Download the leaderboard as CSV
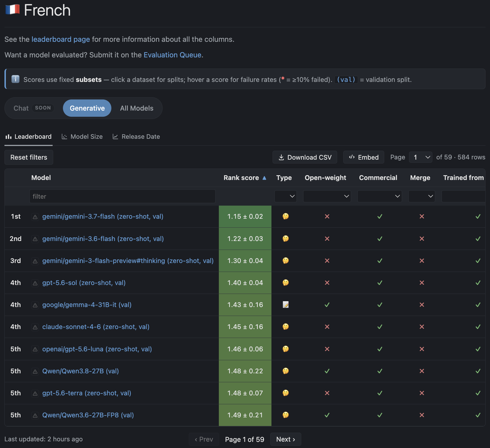This screenshot has width=490, height=448. coord(305,157)
